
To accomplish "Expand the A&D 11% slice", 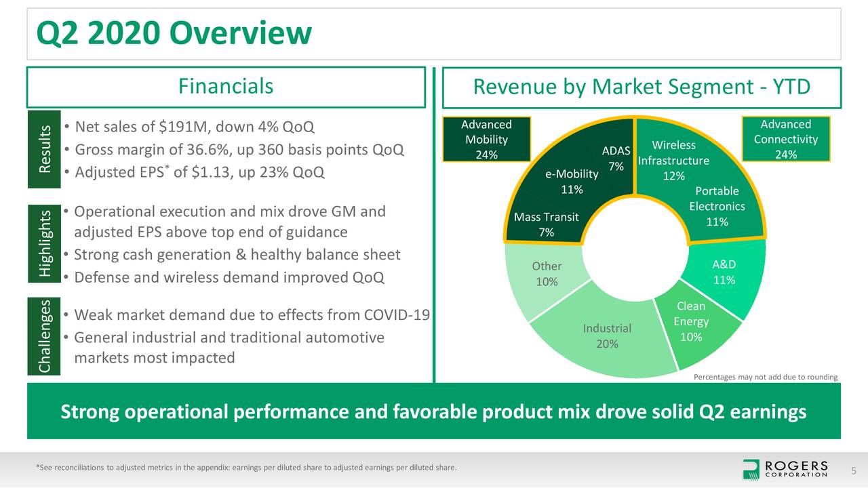I will tap(724, 271).
